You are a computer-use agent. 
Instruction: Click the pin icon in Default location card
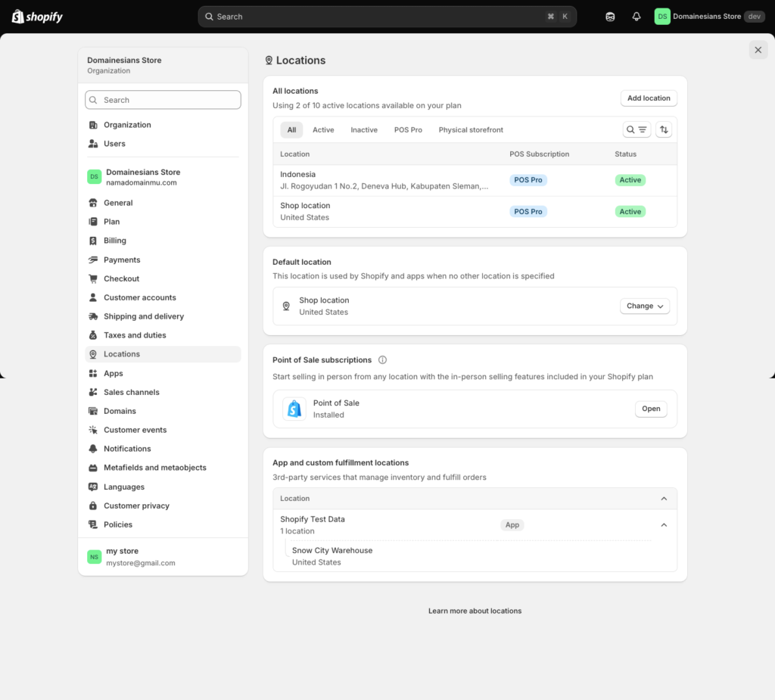tap(285, 306)
